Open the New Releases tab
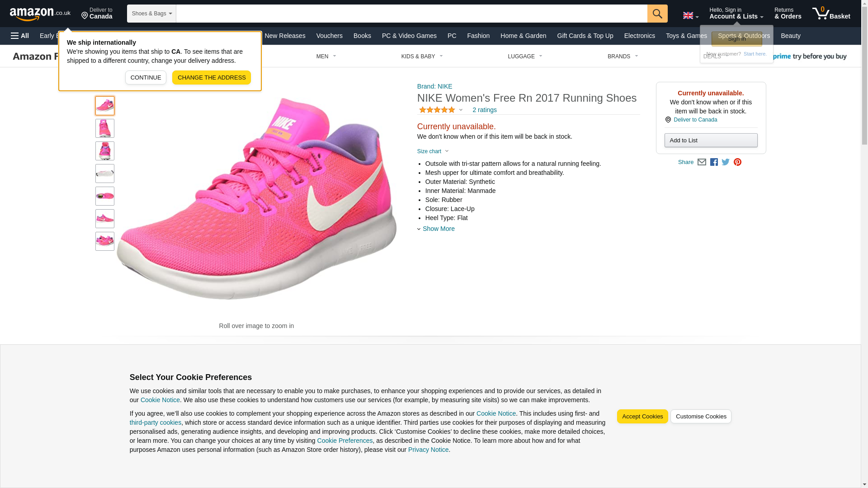868x488 pixels. (x=284, y=36)
